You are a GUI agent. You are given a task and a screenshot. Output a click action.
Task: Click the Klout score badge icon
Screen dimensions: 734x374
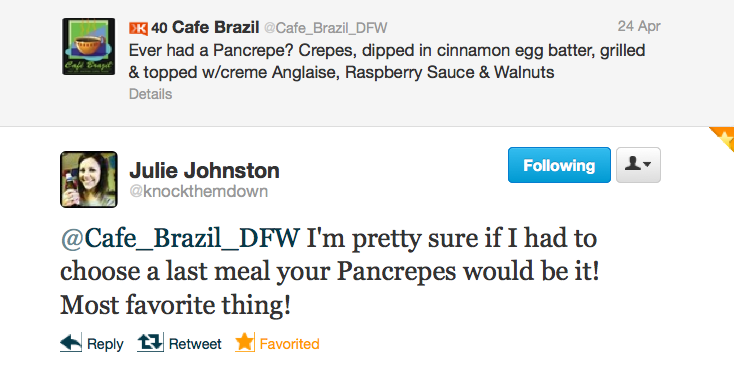pyautogui.click(x=139, y=29)
